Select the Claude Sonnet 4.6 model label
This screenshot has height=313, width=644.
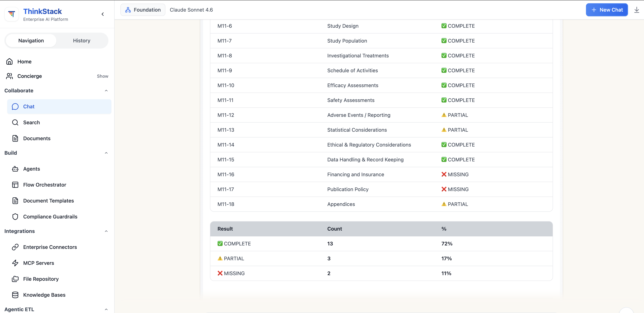(191, 10)
